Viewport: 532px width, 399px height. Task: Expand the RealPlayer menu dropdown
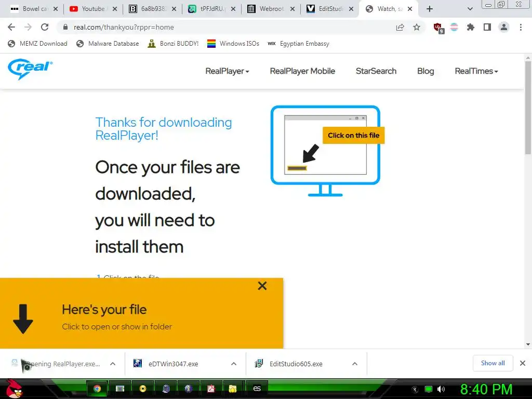point(228,71)
